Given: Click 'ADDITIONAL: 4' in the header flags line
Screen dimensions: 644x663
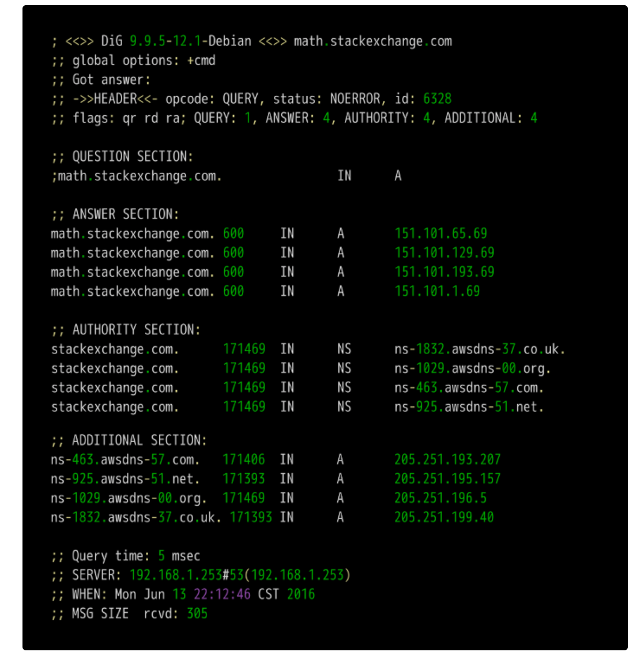Looking at the screenshot, I should pos(491,118).
